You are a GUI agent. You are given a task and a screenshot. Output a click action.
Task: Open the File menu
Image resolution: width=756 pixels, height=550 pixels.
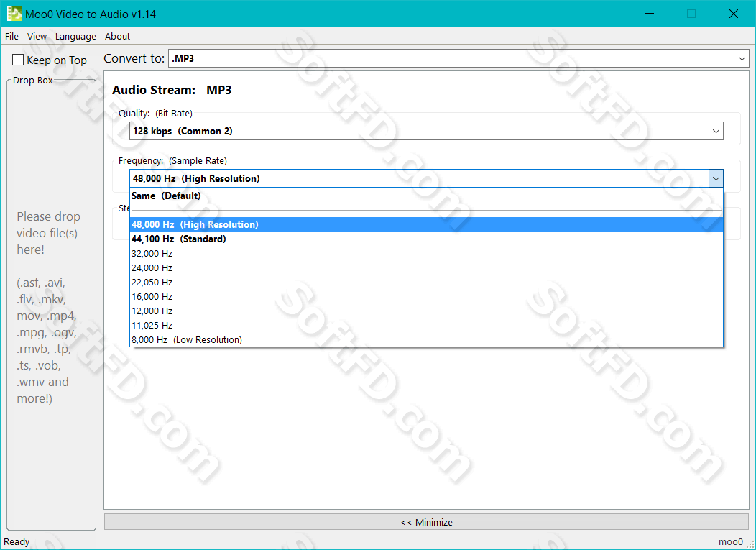[x=11, y=37]
